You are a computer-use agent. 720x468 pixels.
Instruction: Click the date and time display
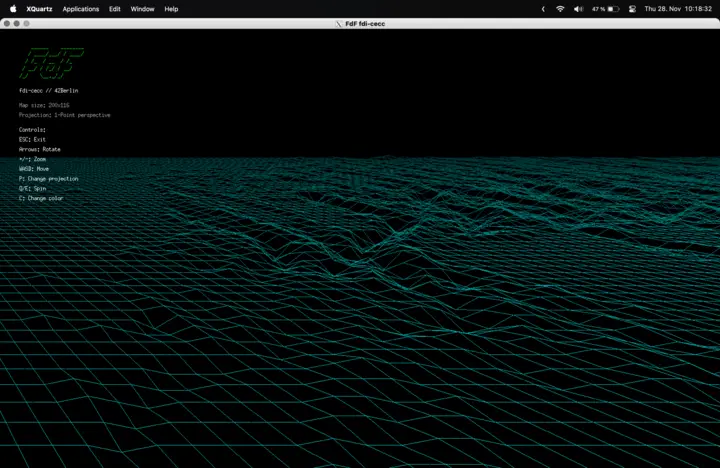(x=678, y=8)
